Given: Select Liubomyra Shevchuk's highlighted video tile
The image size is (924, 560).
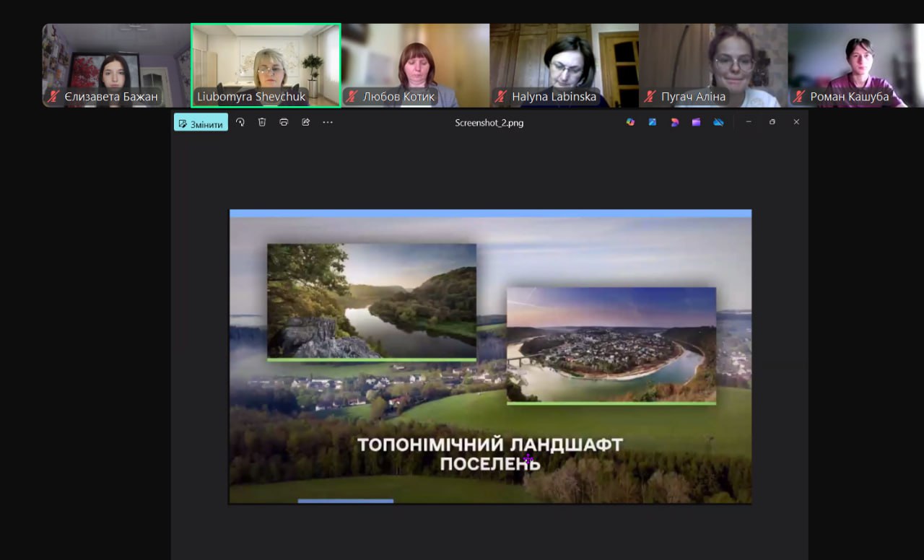Looking at the screenshot, I should [266, 65].
